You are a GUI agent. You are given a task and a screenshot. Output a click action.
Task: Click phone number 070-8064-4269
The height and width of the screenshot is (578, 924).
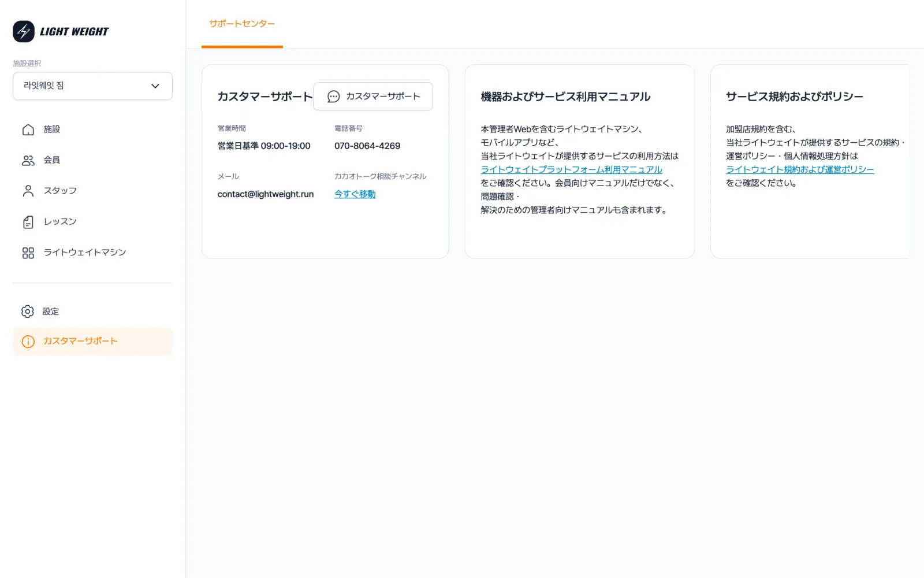[x=367, y=146]
